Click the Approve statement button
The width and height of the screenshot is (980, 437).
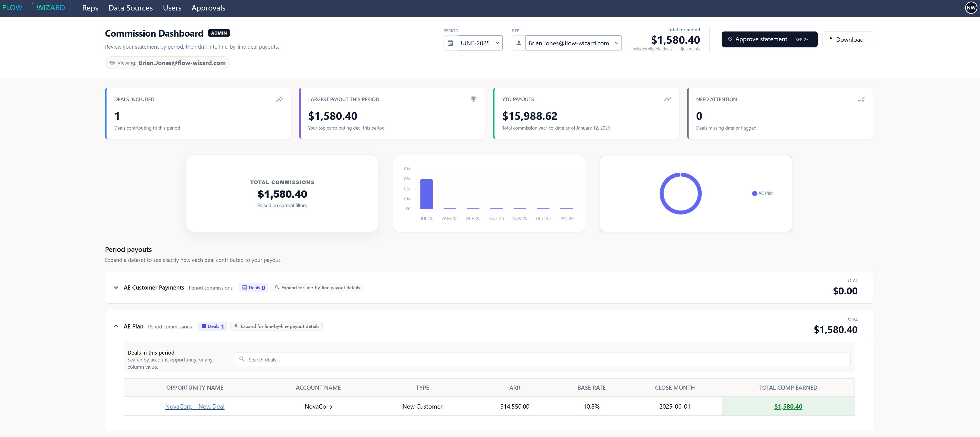769,39
